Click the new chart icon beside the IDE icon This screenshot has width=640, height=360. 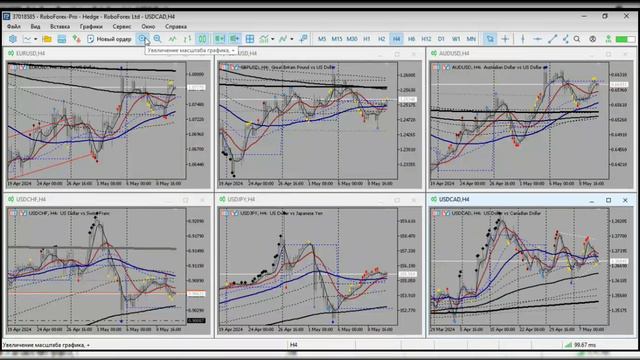pyautogui.click(x=27, y=39)
